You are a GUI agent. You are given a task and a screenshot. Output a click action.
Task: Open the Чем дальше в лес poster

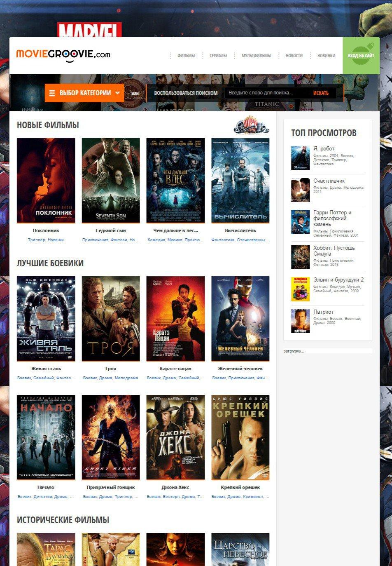point(175,181)
